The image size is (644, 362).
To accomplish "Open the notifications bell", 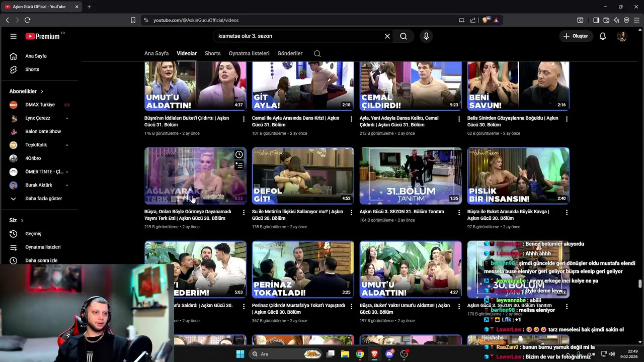I will pyautogui.click(x=603, y=36).
